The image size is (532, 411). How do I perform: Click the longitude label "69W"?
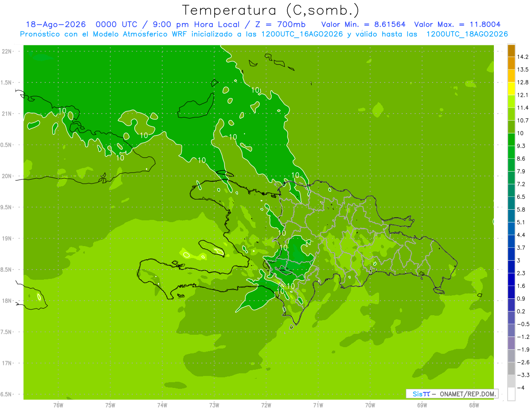pyautogui.click(x=422, y=405)
